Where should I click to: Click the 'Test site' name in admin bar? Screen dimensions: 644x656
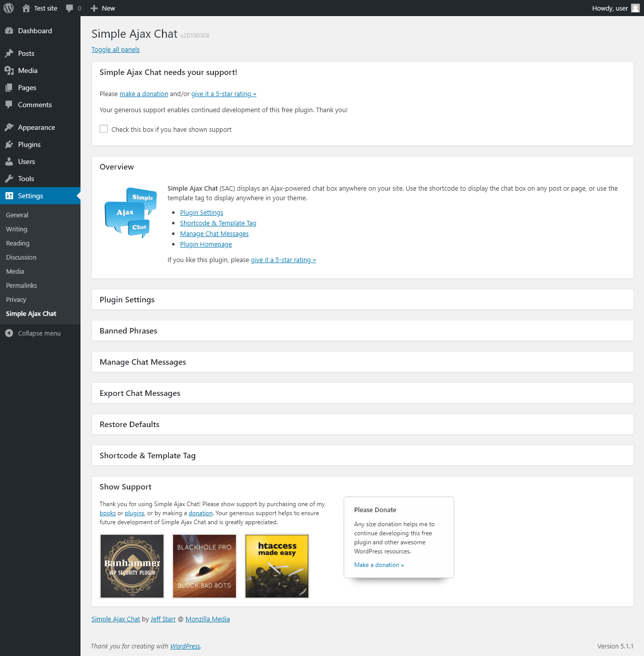click(46, 8)
